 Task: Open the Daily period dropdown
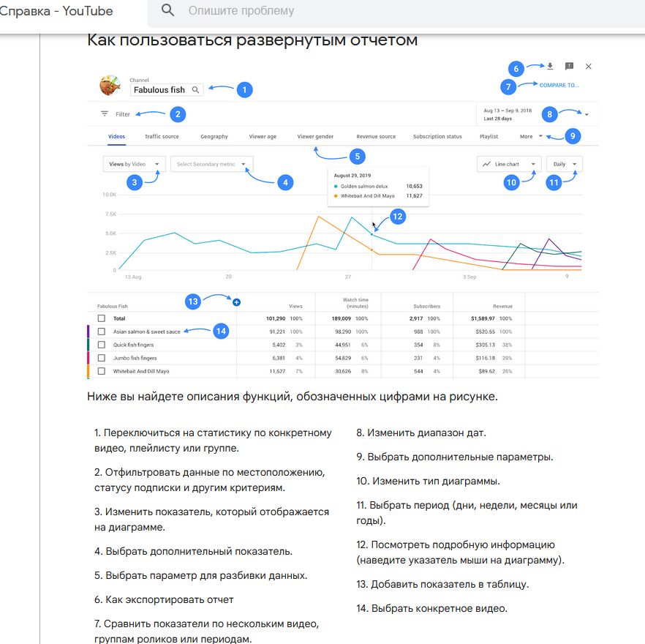point(565,164)
